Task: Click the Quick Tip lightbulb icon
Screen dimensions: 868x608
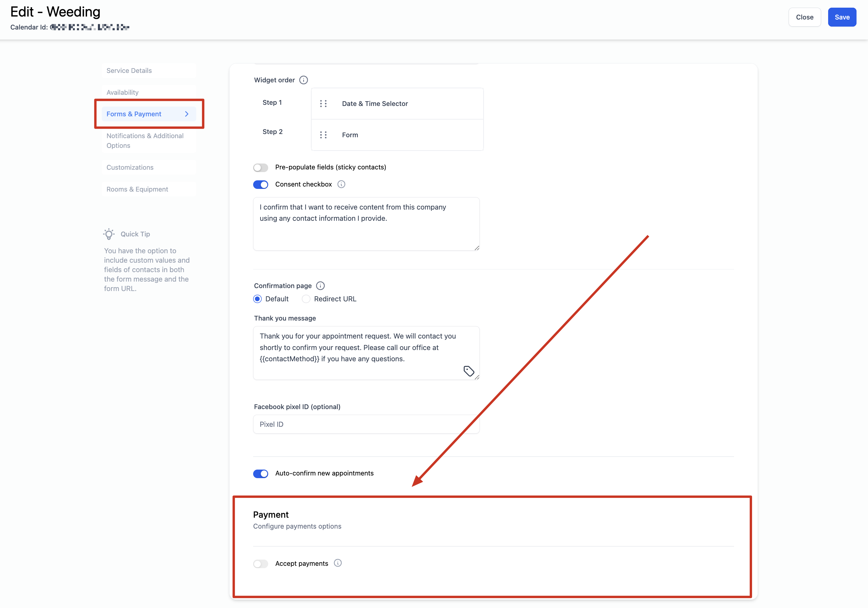Action: [109, 234]
